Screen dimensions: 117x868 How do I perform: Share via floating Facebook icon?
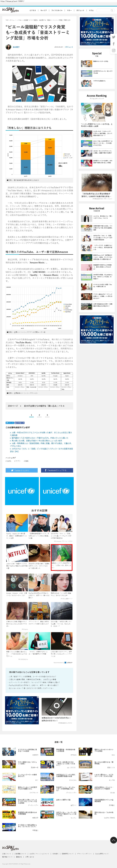pyautogui.click(x=114, y=44)
